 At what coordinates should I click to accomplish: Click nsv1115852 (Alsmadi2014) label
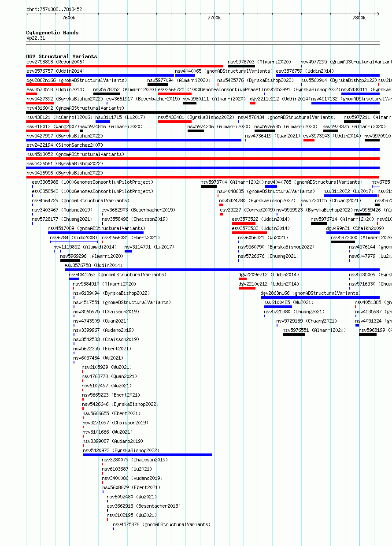pyautogui.click(x=85, y=247)
